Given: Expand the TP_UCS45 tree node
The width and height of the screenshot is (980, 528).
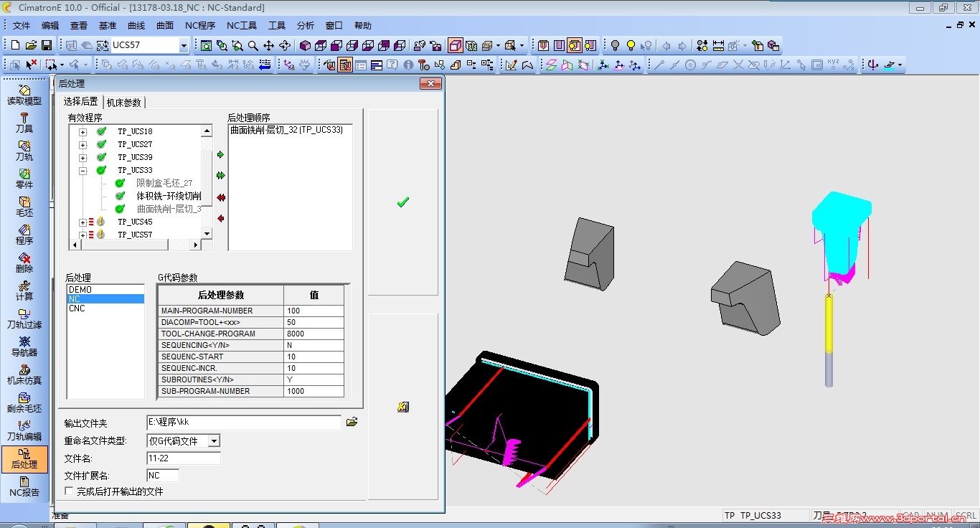Looking at the screenshot, I should tap(83, 222).
